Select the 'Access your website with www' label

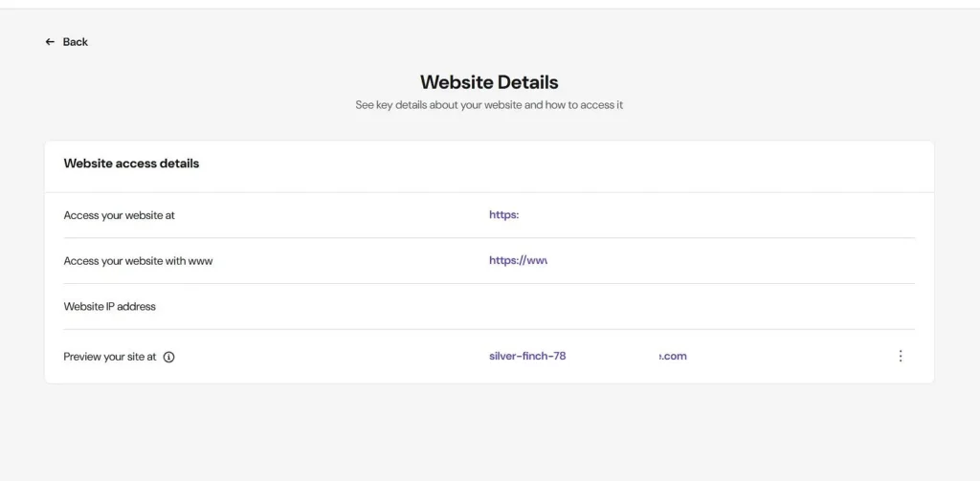138,261
